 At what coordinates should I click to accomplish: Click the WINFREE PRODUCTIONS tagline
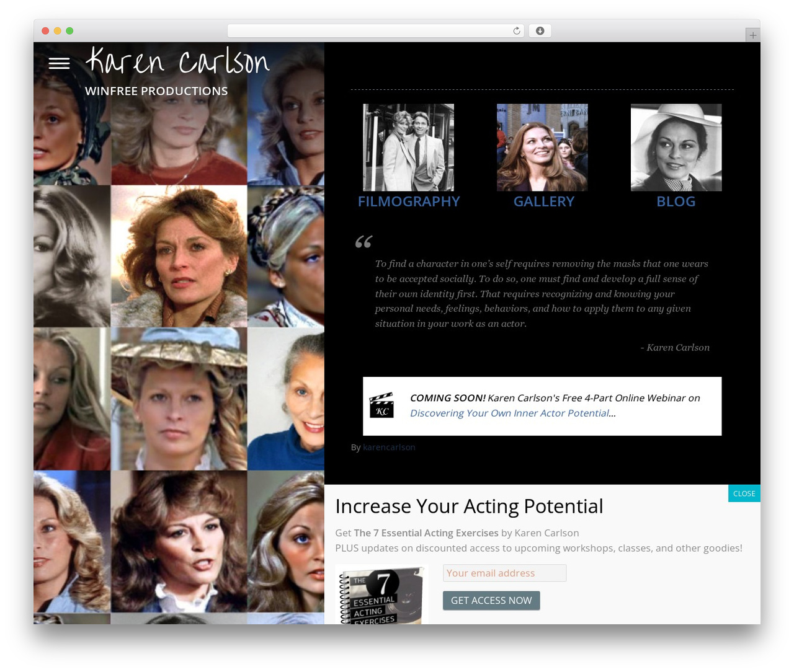click(x=156, y=91)
